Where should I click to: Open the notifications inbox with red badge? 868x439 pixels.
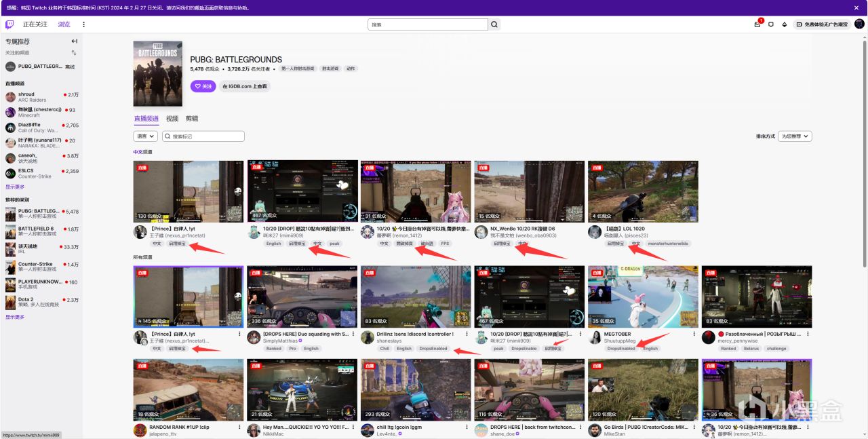(758, 24)
